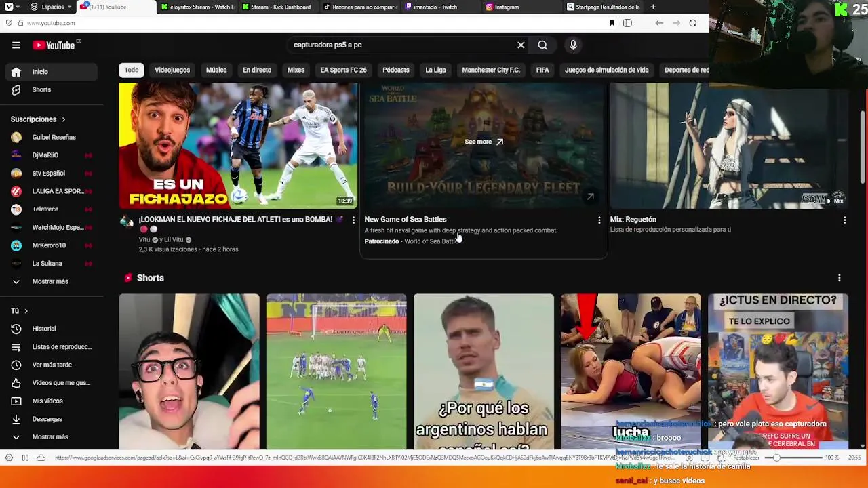
Task: Select the La Liga filter chip
Action: [x=435, y=70]
